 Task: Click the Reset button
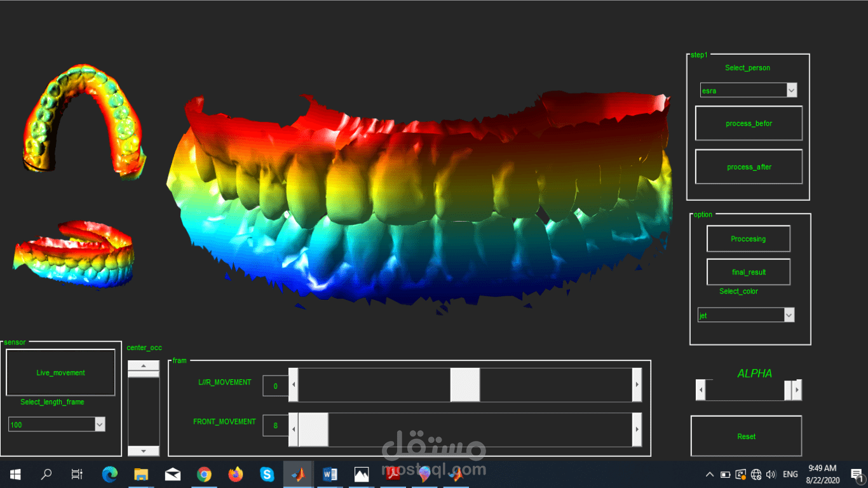[x=747, y=436]
